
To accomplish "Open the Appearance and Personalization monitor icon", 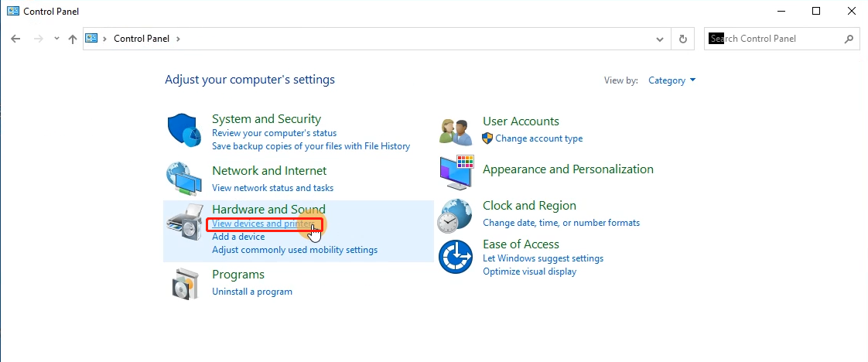I will 456,172.
